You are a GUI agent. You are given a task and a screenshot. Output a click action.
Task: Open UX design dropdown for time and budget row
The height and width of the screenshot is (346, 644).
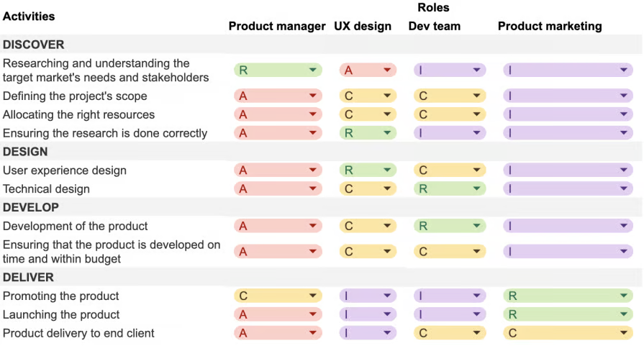(368, 251)
